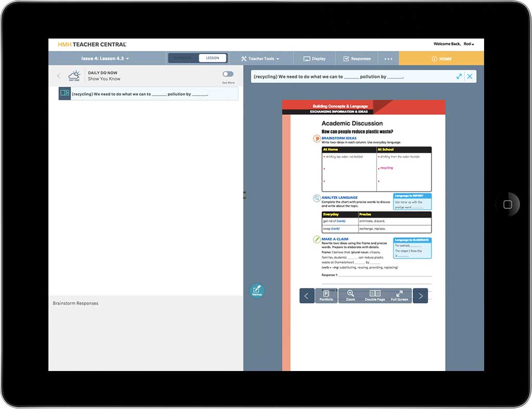532x409 pixels.
Task: Enter Full Screen view
Action: [x=399, y=296]
